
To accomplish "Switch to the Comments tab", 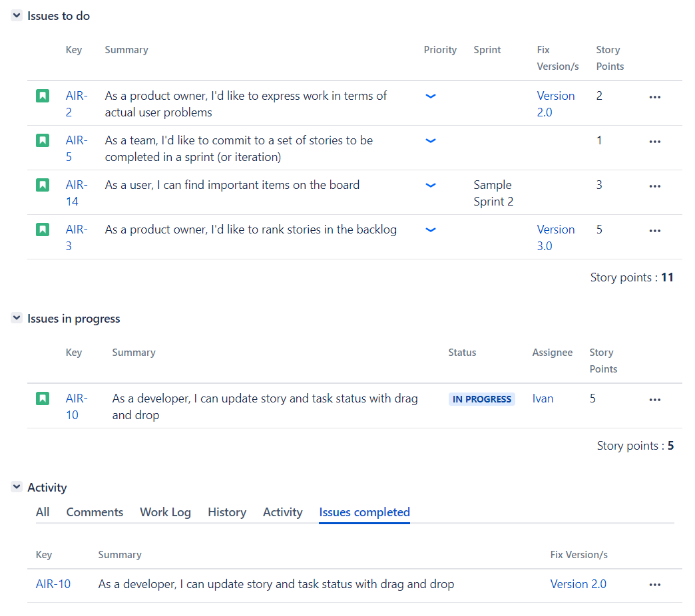I will click(x=95, y=512).
